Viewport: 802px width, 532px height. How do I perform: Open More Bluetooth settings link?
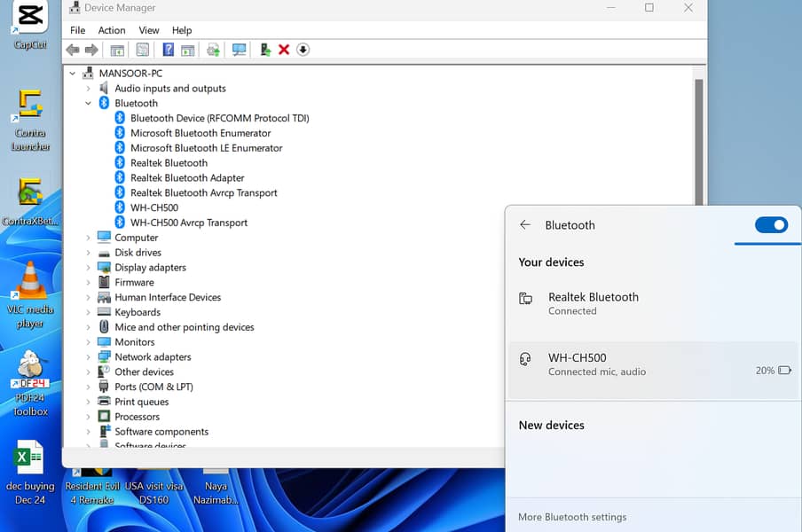coord(572,517)
